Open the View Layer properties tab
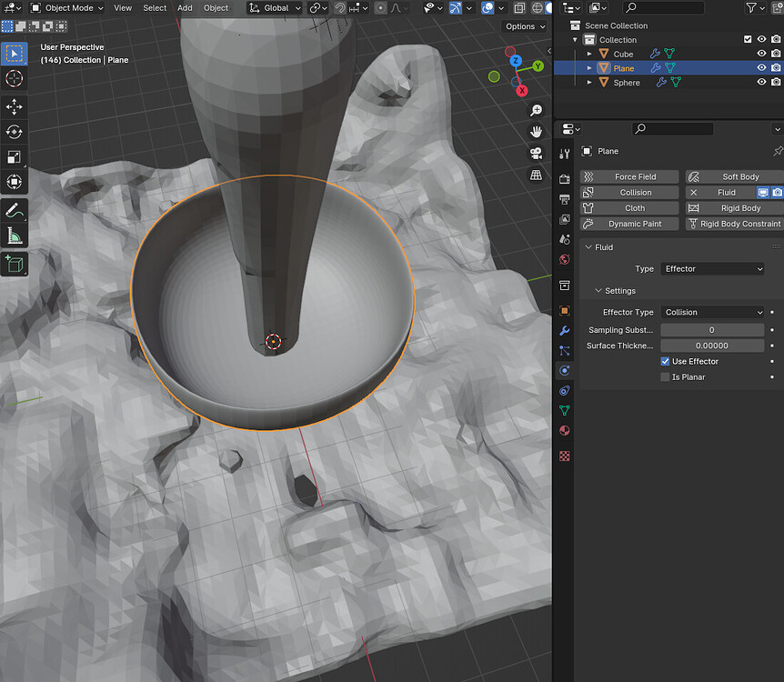Viewport: 784px width, 682px height. coord(565,219)
